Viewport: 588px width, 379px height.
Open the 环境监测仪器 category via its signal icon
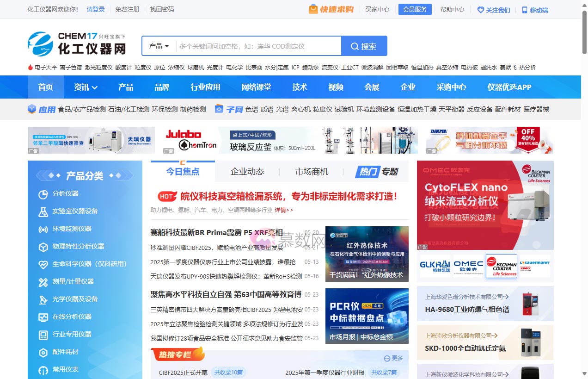[x=43, y=229]
